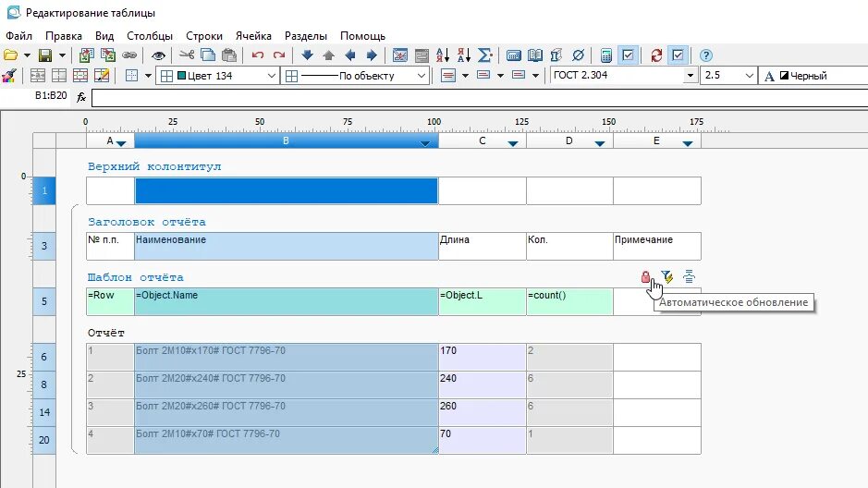Open the Ячейка menu
This screenshot has height=488, width=868.
click(253, 36)
